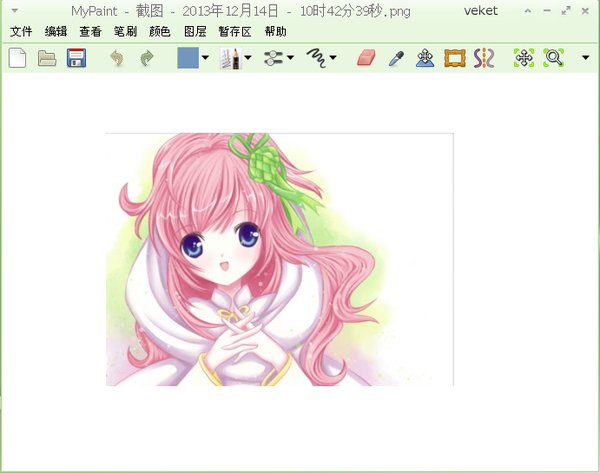This screenshot has height=473, width=600.
Task: Expand the brush list dropdown arrow
Action: [x=248, y=58]
